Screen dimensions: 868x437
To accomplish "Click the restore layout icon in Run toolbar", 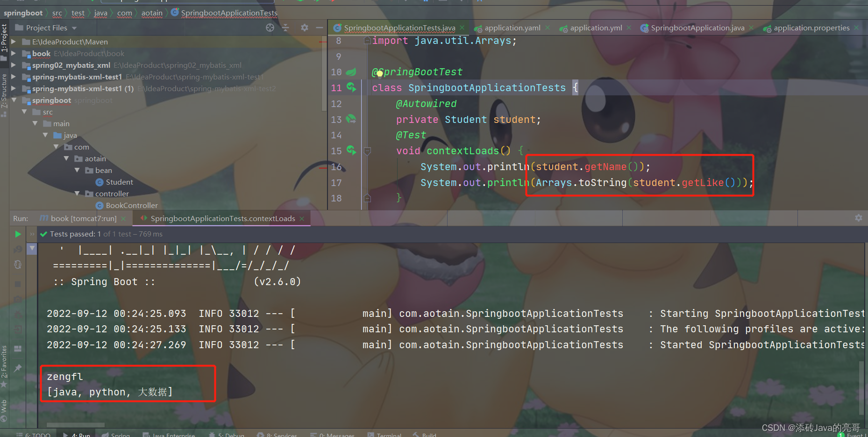I will [x=18, y=349].
